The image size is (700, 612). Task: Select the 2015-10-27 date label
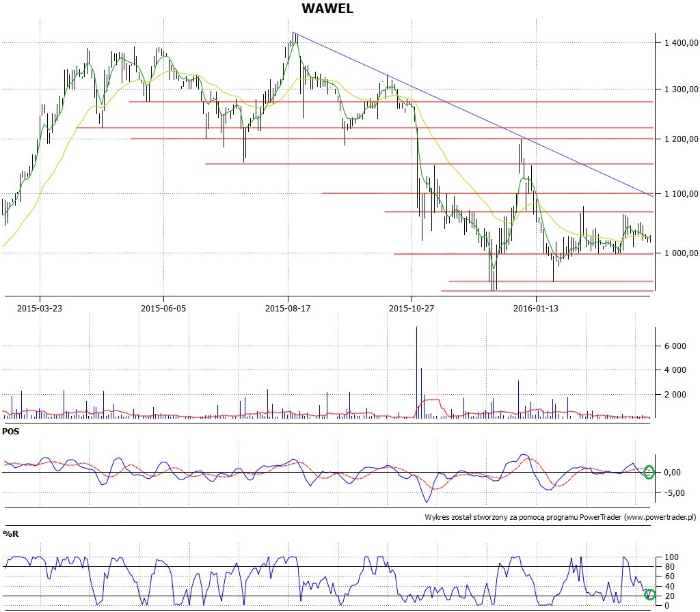point(411,308)
